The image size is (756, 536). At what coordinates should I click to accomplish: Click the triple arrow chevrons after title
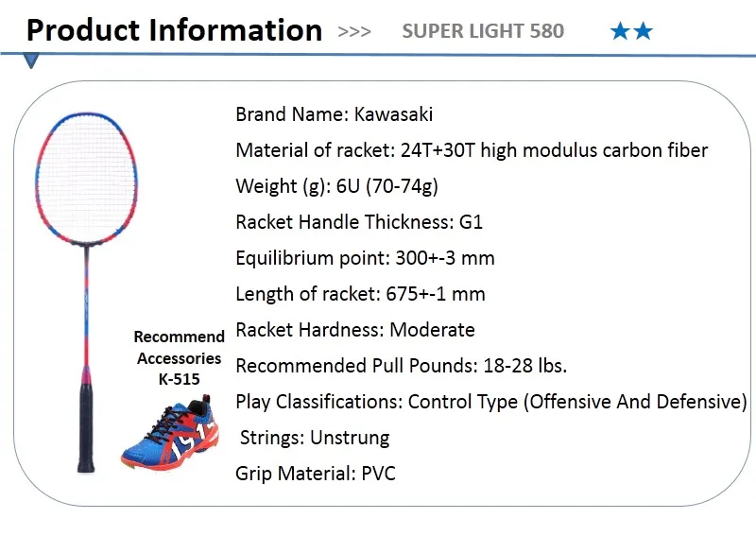[354, 32]
